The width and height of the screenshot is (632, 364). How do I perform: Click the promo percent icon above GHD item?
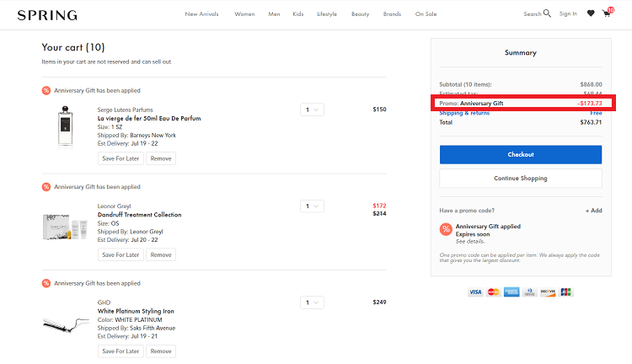coord(46,283)
